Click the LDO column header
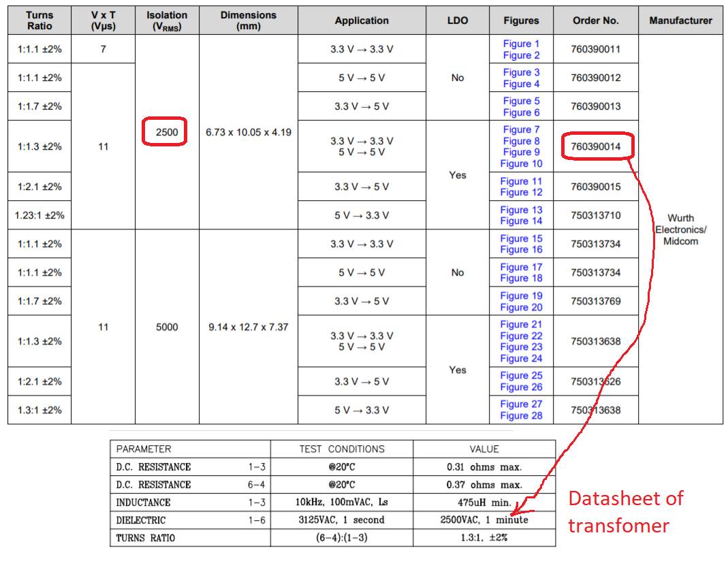The image size is (728, 561). click(458, 20)
